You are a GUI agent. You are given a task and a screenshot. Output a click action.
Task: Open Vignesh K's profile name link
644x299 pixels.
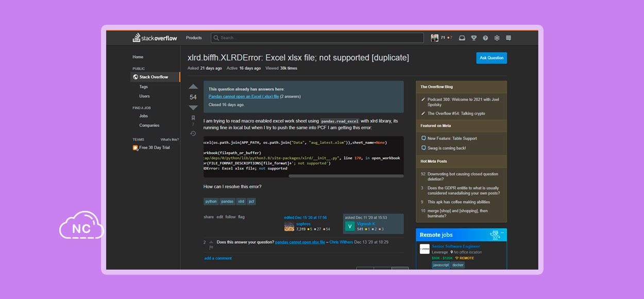click(366, 224)
